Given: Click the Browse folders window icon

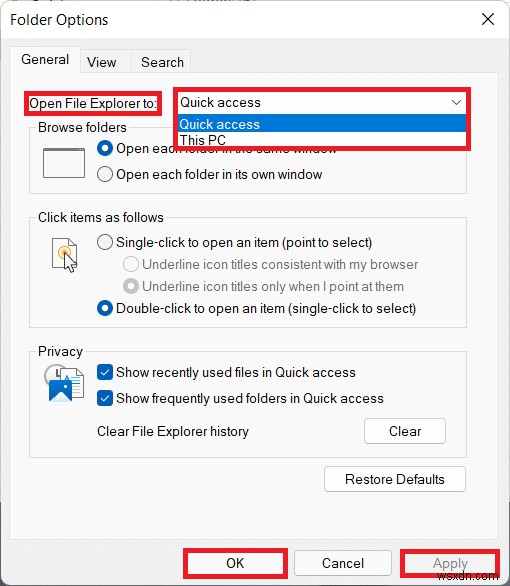Looking at the screenshot, I should (64, 163).
